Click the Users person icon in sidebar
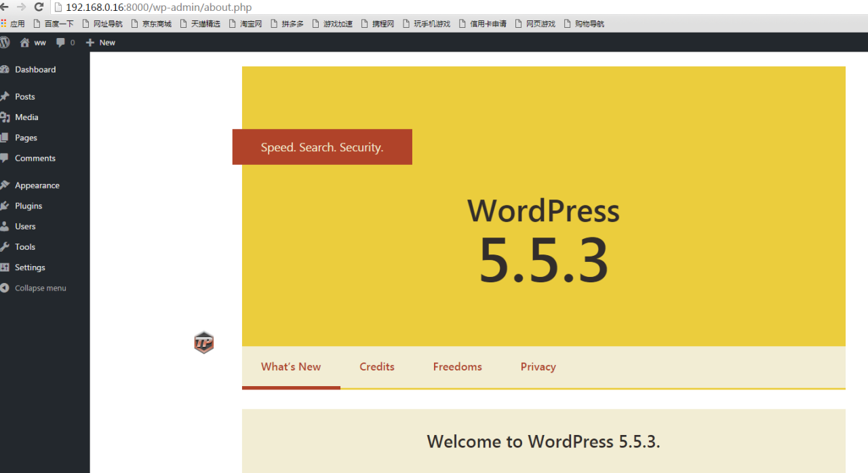The height and width of the screenshot is (473, 868). 7,226
